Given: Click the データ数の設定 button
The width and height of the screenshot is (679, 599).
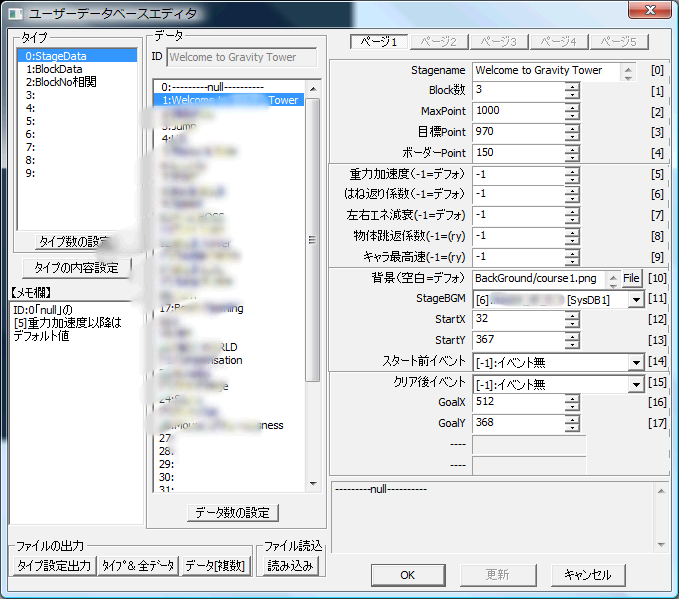Looking at the screenshot, I should pos(233,513).
